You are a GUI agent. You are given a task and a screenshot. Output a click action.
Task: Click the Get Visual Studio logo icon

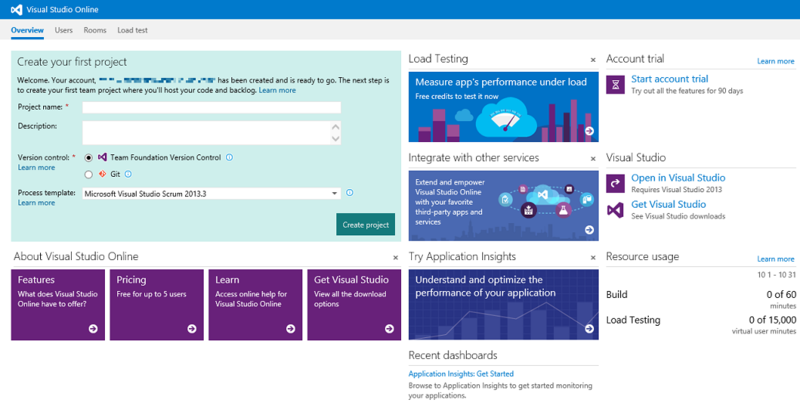(x=615, y=210)
